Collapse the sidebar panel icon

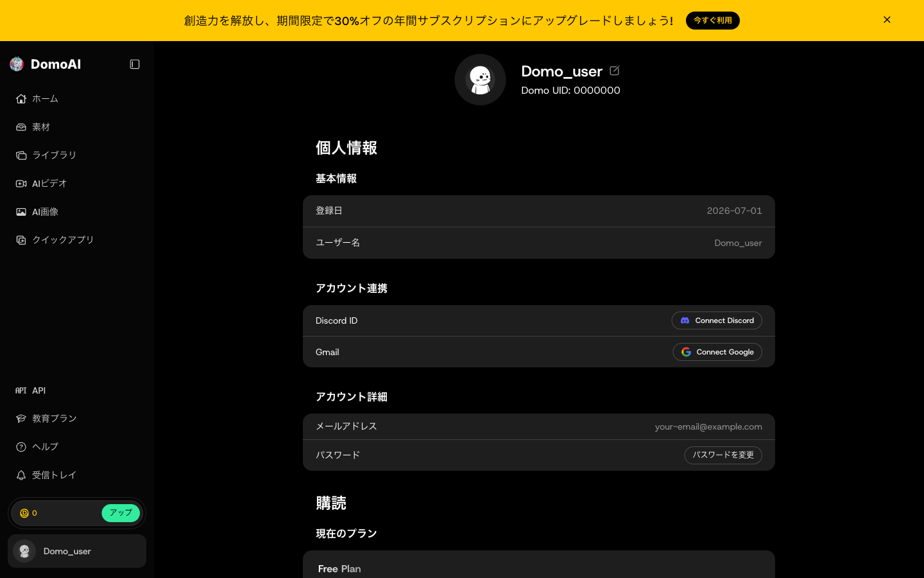click(x=135, y=64)
